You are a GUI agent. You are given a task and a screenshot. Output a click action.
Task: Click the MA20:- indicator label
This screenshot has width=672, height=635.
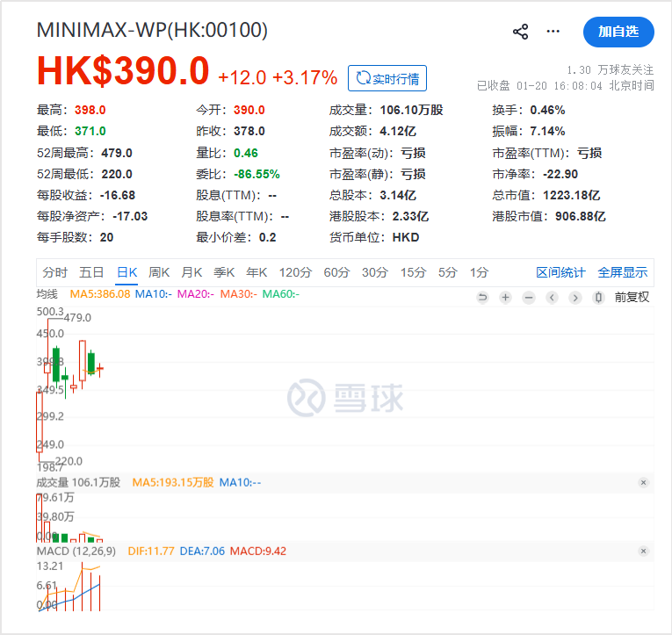pos(195,294)
